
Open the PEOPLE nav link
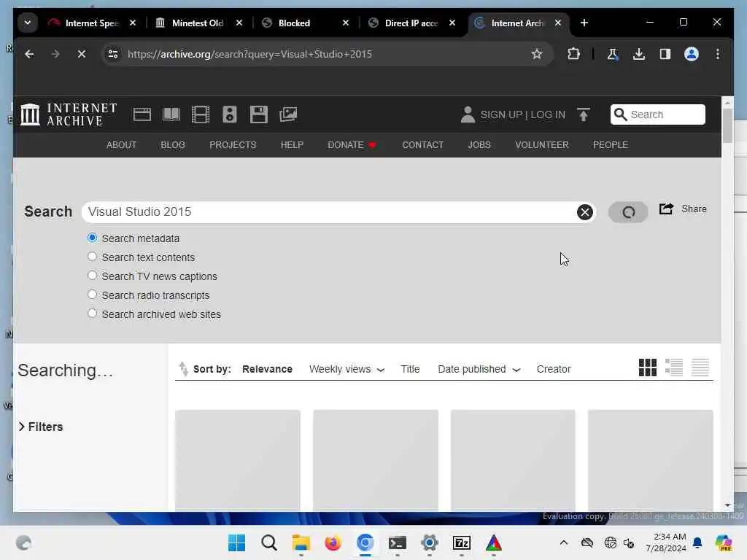tap(611, 145)
